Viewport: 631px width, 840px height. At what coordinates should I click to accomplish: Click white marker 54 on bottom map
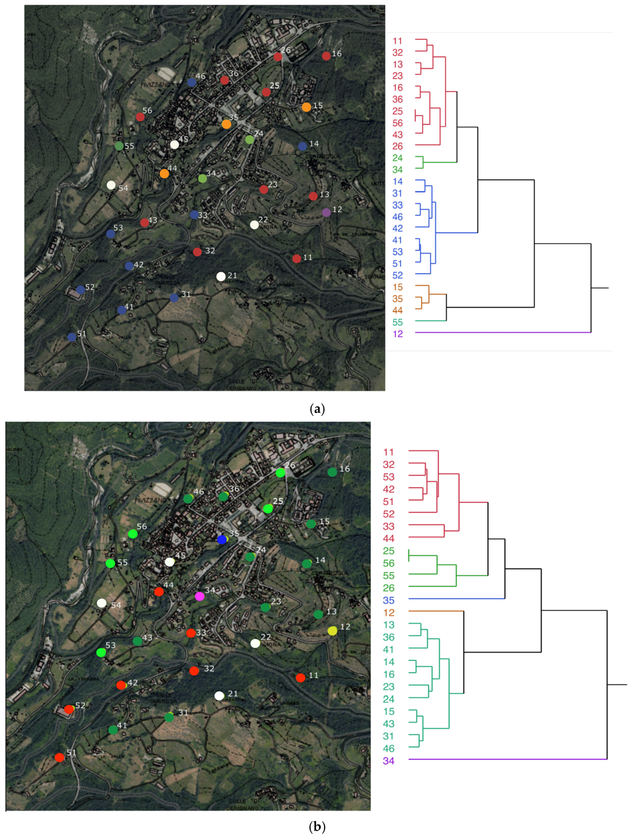101,603
